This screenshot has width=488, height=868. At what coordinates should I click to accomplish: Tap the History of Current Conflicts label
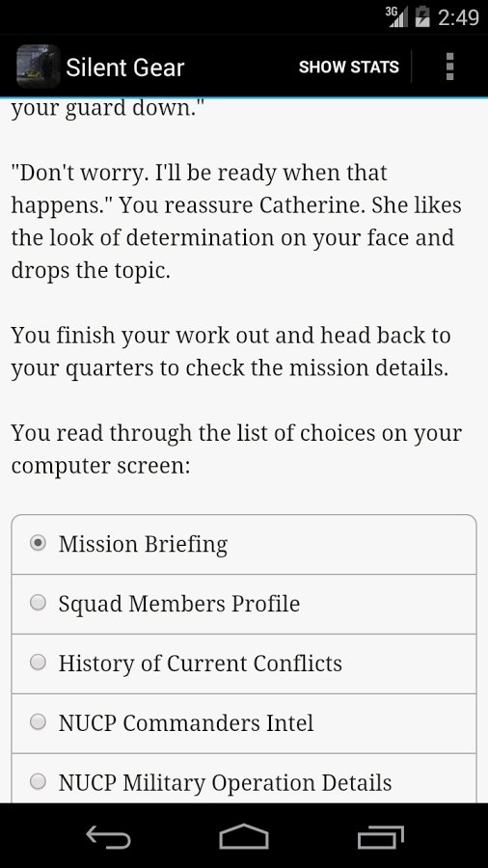point(201,664)
